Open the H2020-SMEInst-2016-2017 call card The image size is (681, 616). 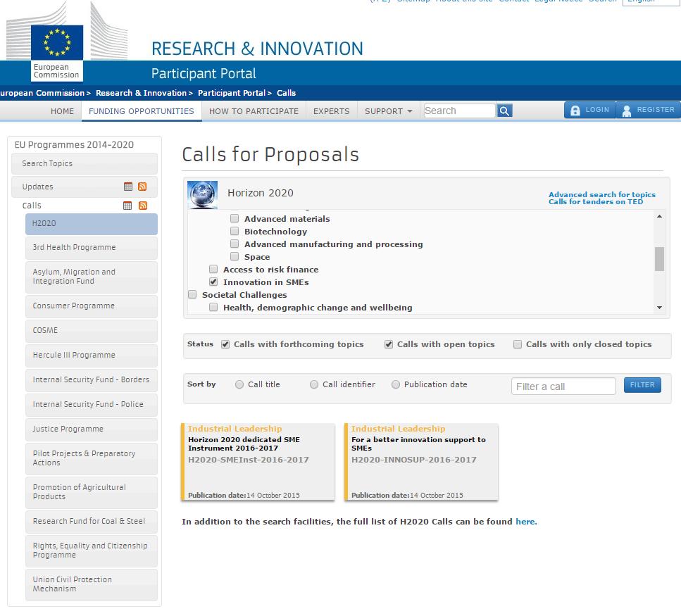pyautogui.click(x=258, y=462)
